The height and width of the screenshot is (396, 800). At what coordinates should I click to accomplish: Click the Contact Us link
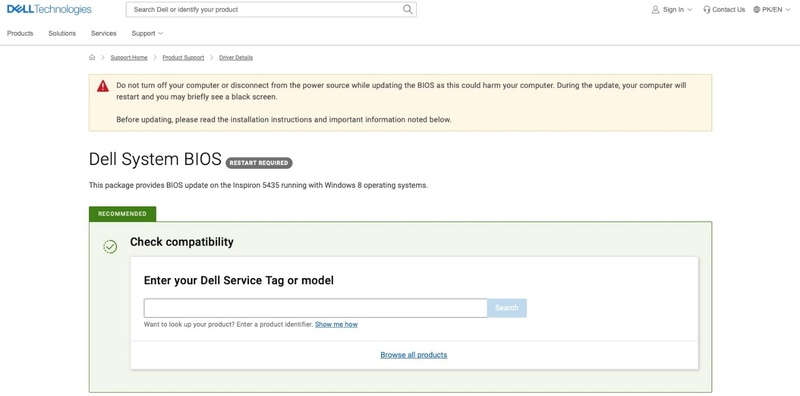click(x=729, y=9)
